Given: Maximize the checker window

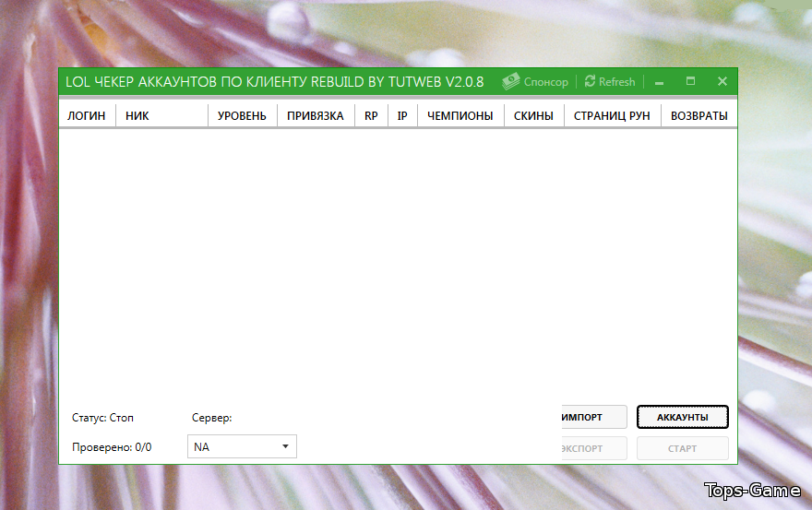Looking at the screenshot, I should pos(690,81).
